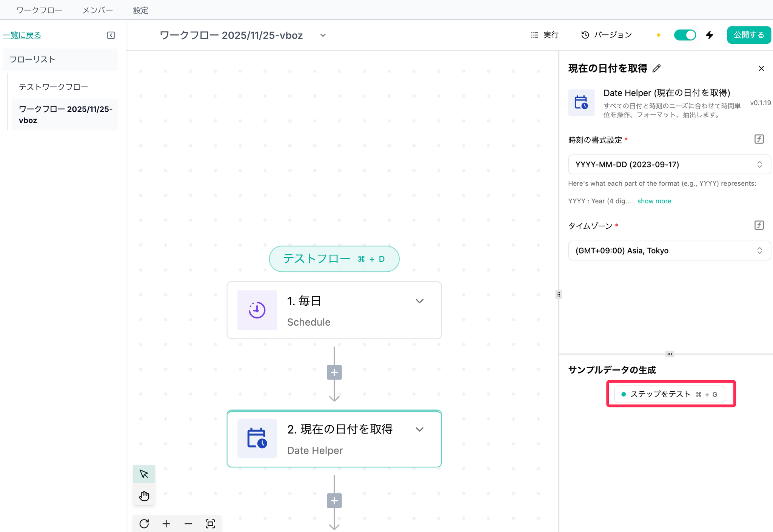Add step after the 毎日 Schedule node
This screenshot has width=773, height=532.
pos(334,372)
